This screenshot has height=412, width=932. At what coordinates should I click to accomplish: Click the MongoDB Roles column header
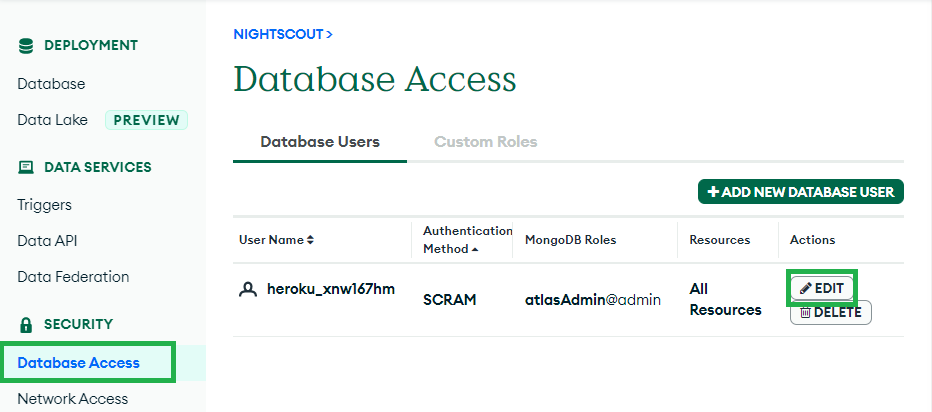tap(571, 240)
